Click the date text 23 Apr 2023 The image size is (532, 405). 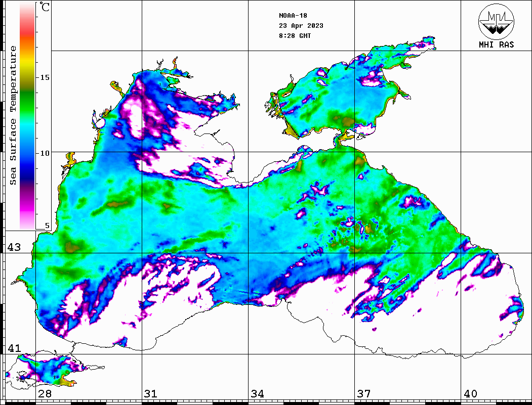point(301,26)
